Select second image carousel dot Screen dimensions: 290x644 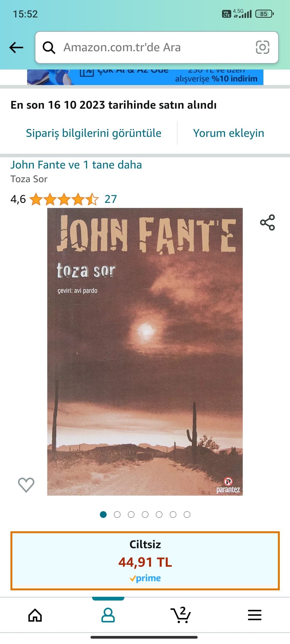point(117,514)
